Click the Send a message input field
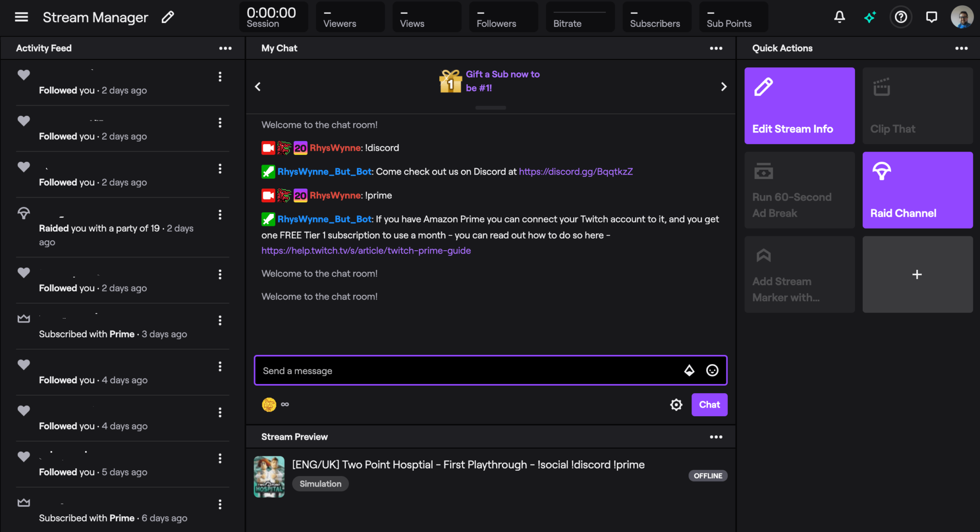The image size is (980, 532). click(490, 370)
